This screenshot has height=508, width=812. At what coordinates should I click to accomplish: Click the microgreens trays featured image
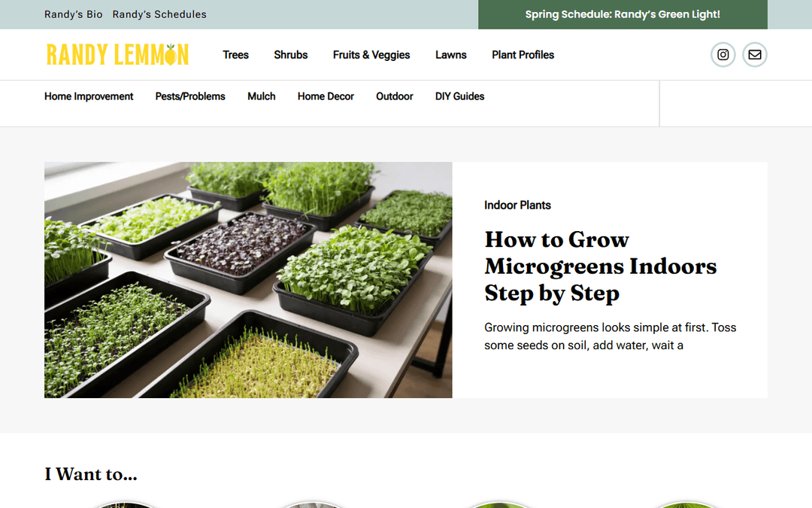point(248,280)
